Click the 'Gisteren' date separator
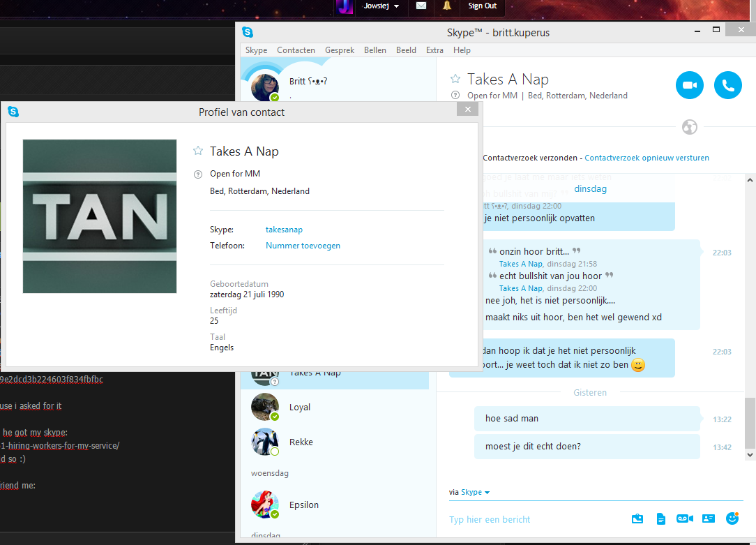 [x=589, y=393]
